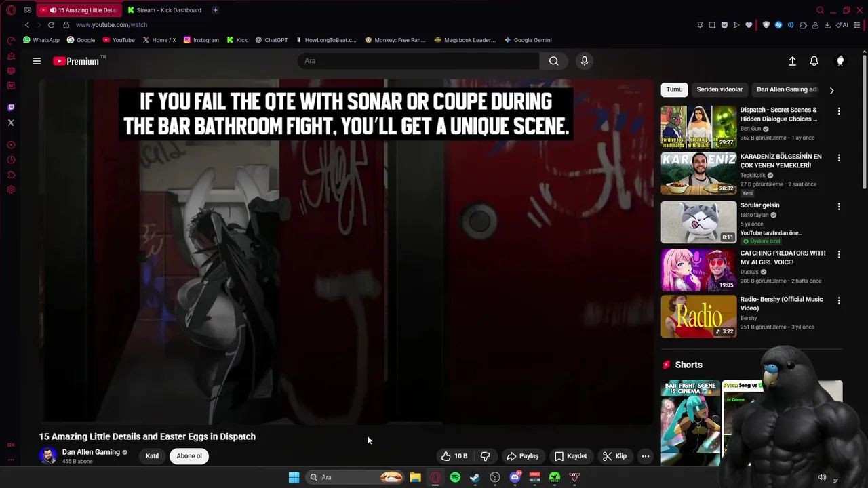This screenshot has height=488, width=868.
Task: Select the 15 Amazing Little Details browser tab
Action: [x=79, y=10]
